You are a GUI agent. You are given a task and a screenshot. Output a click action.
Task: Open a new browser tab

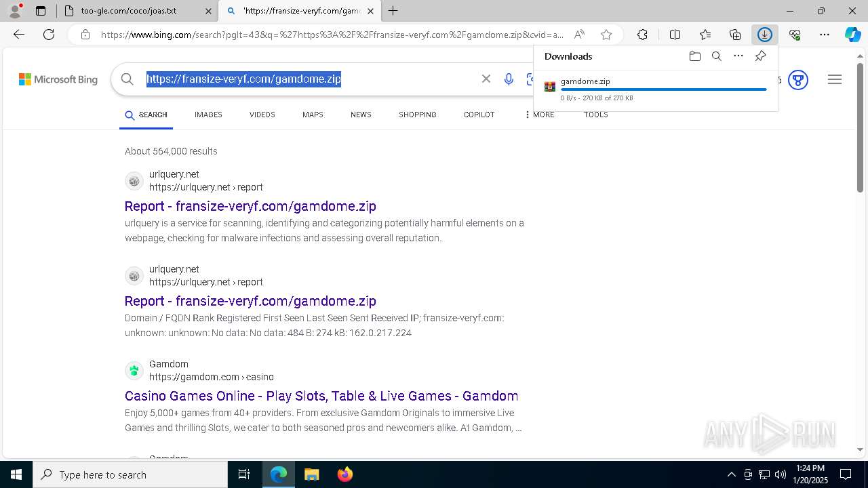point(393,11)
